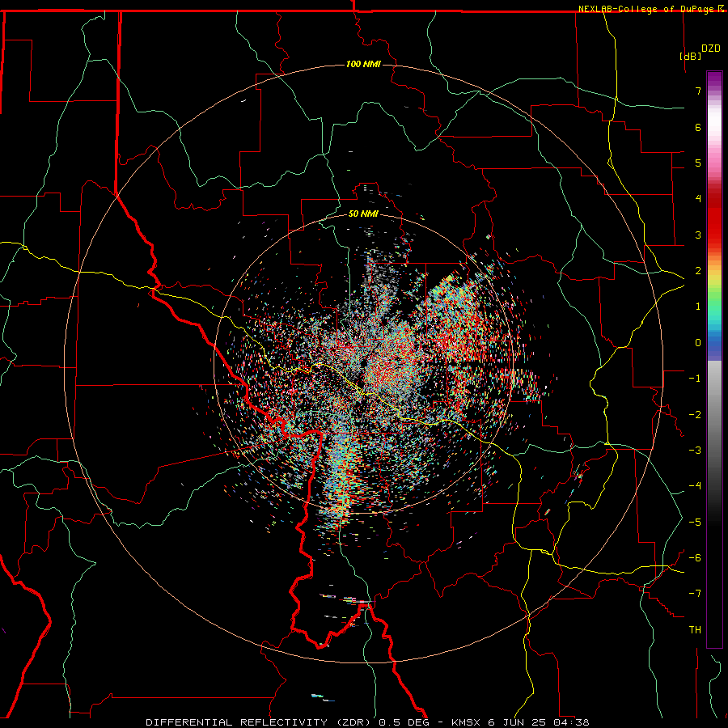The height and width of the screenshot is (728, 728).
Task: Click the 0 value on the color scale
Action: tap(698, 343)
